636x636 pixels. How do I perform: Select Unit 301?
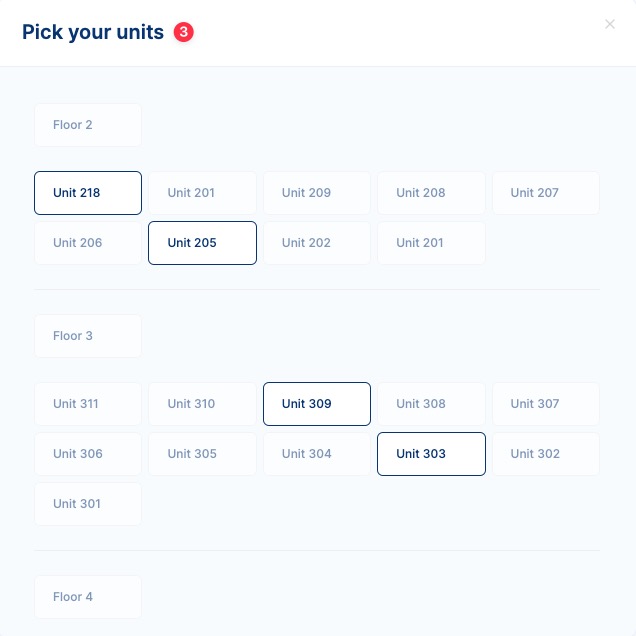(88, 504)
